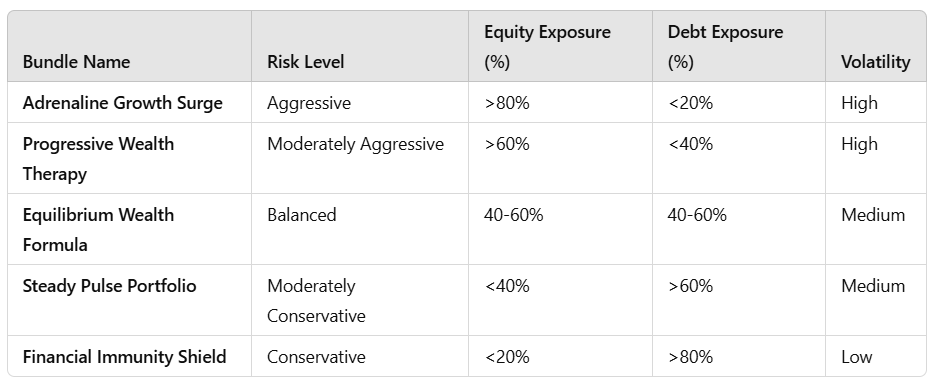Click the Balanced risk level cell
Viewport: 936px width, 390px height.
pos(301,215)
